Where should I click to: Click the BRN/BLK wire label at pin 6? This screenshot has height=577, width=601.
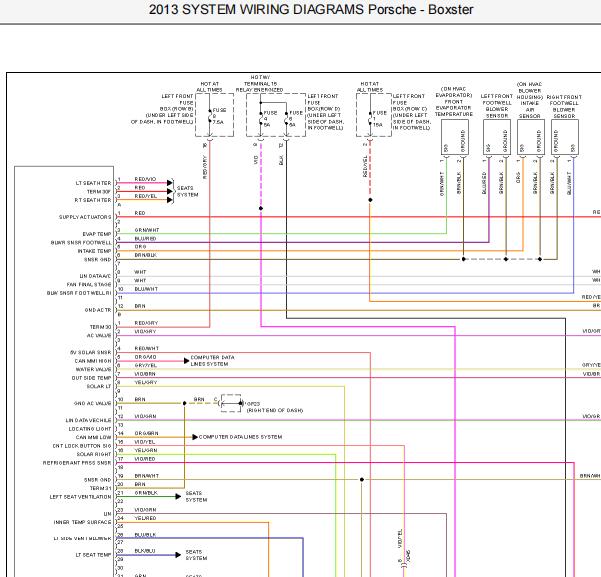click(x=146, y=255)
